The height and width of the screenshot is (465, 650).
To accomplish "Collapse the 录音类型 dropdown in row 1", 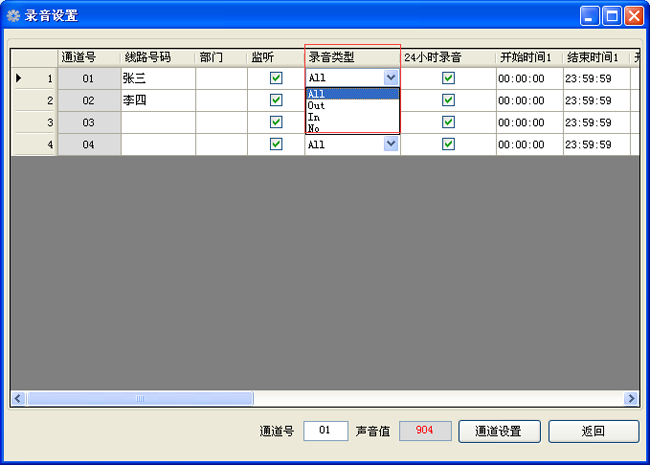I will coord(390,78).
